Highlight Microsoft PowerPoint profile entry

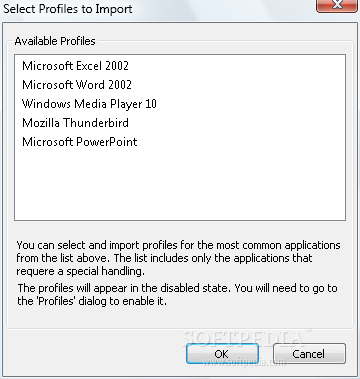coord(80,142)
